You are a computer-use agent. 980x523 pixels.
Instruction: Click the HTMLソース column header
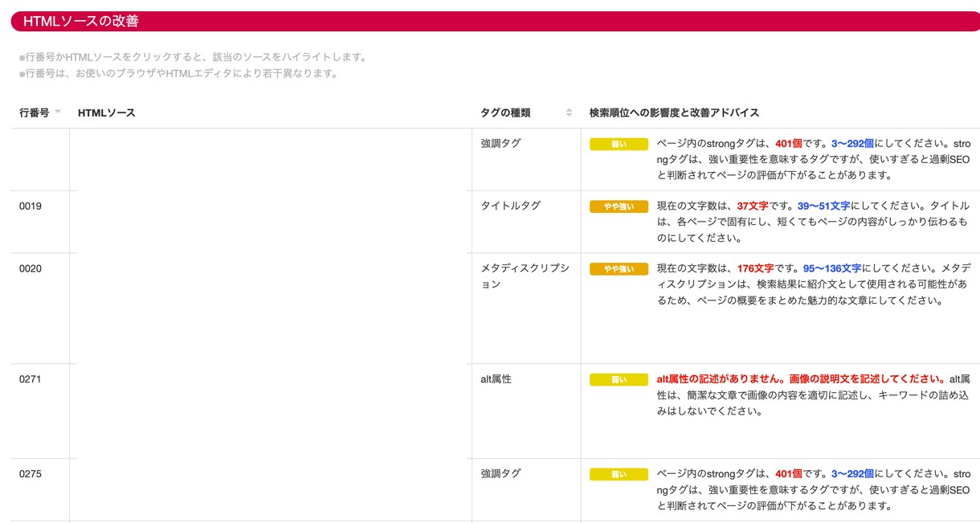[107, 112]
